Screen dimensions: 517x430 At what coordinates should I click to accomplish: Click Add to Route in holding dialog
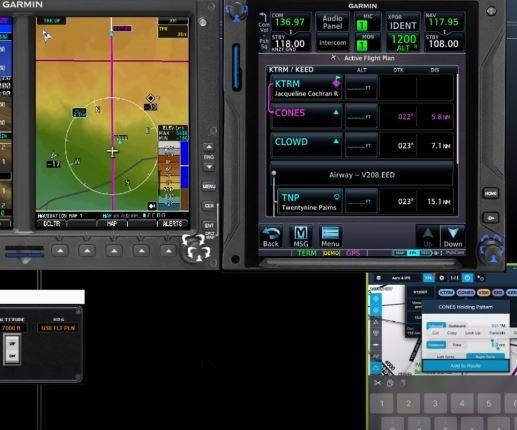point(465,366)
